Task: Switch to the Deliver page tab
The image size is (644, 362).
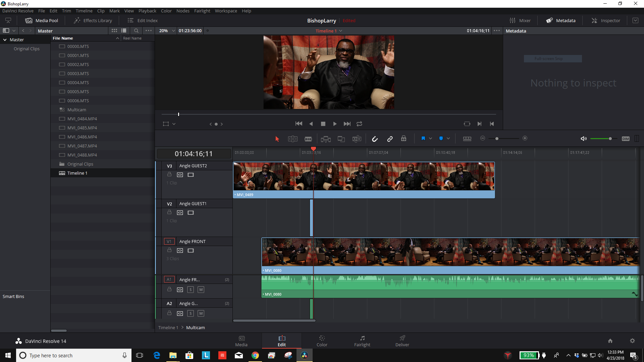Action: point(402,341)
